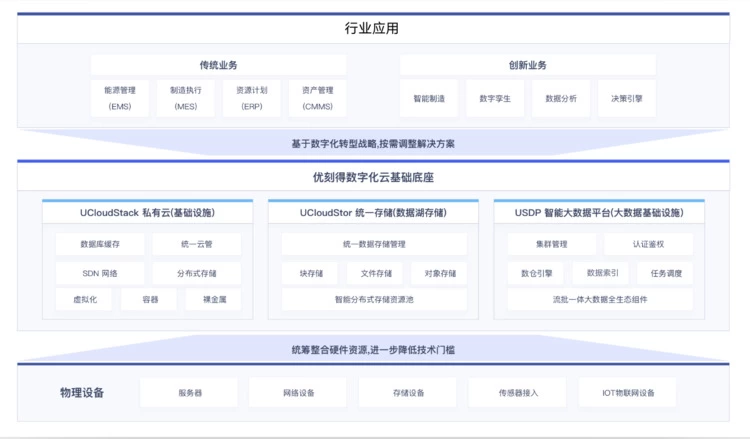Open the 统一数据存储管理 bar
The image size is (750, 439).
[374, 244]
